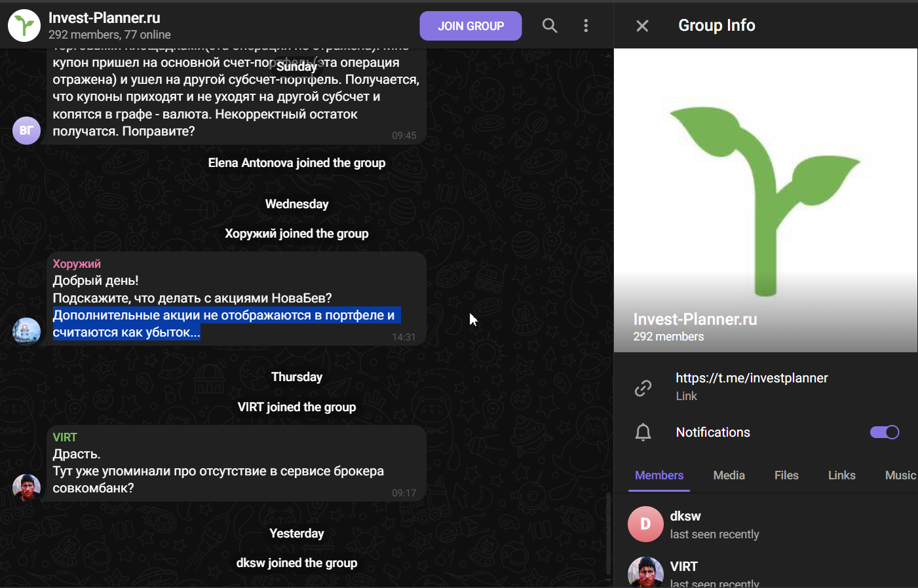The width and height of the screenshot is (918, 588).
Task: Open Хоружий's avatar next to message
Action: coord(26,331)
